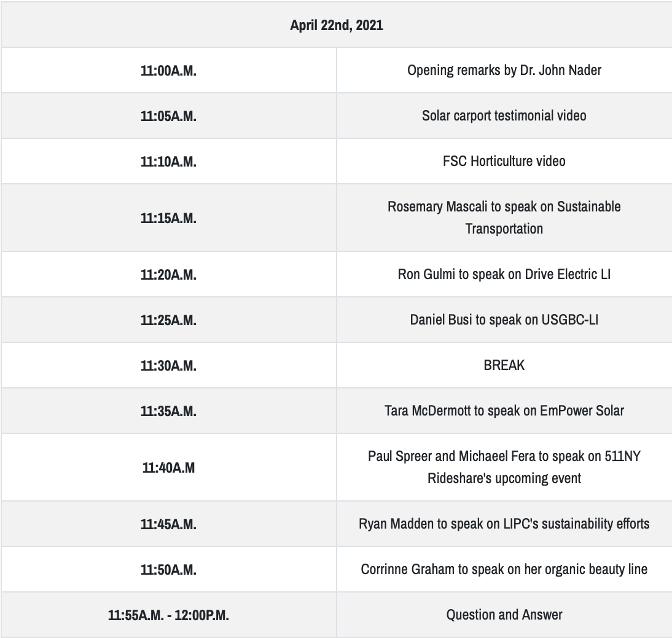672x638 pixels.
Task: Select Solar carport testimonial video entry
Action: pyautogui.click(x=504, y=116)
